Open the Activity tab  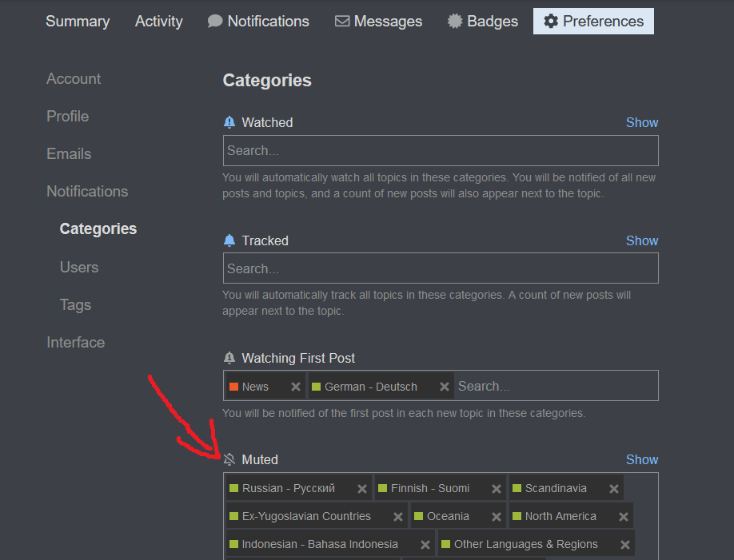158,21
